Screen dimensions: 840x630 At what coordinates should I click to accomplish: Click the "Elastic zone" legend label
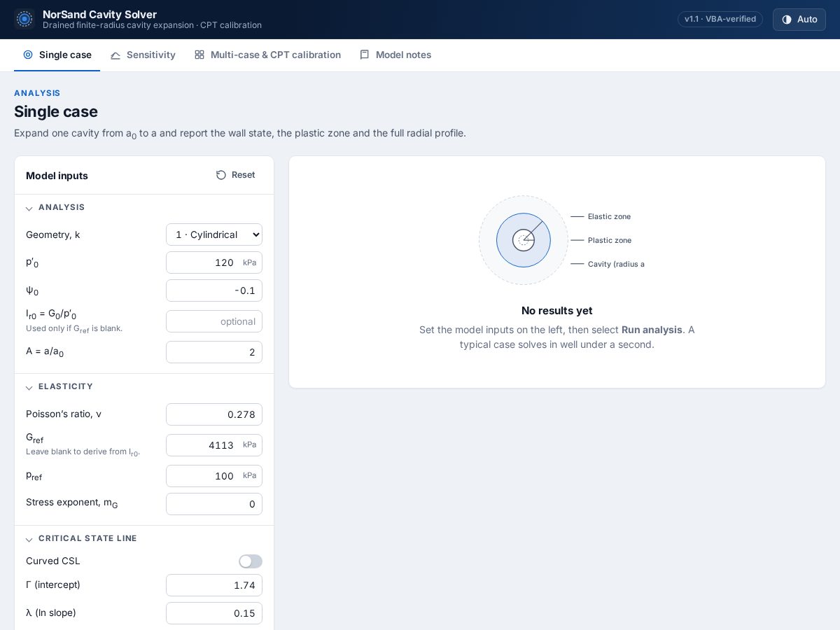click(609, 217)
